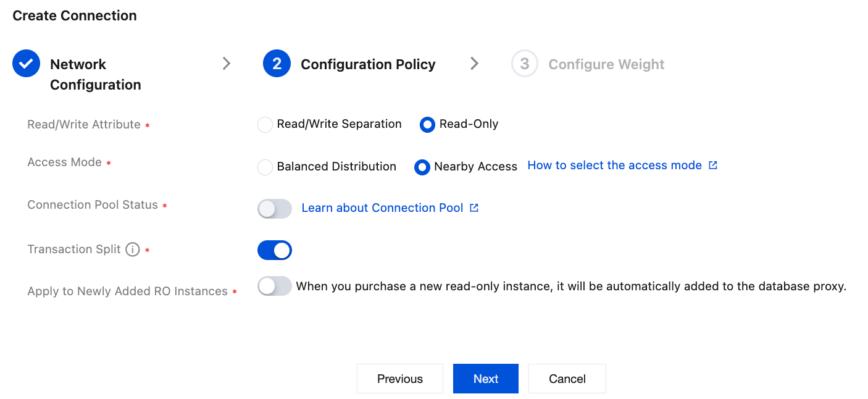Viewport: 868px width, 399px height.
Task: Choose Balanced Distribution access mode
Action: click(265, 167)
